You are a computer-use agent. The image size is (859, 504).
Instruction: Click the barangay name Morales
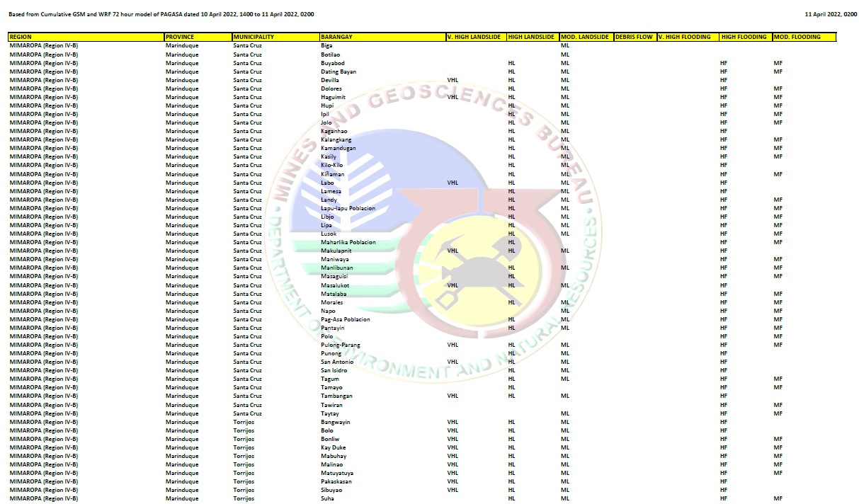[332, 302]
